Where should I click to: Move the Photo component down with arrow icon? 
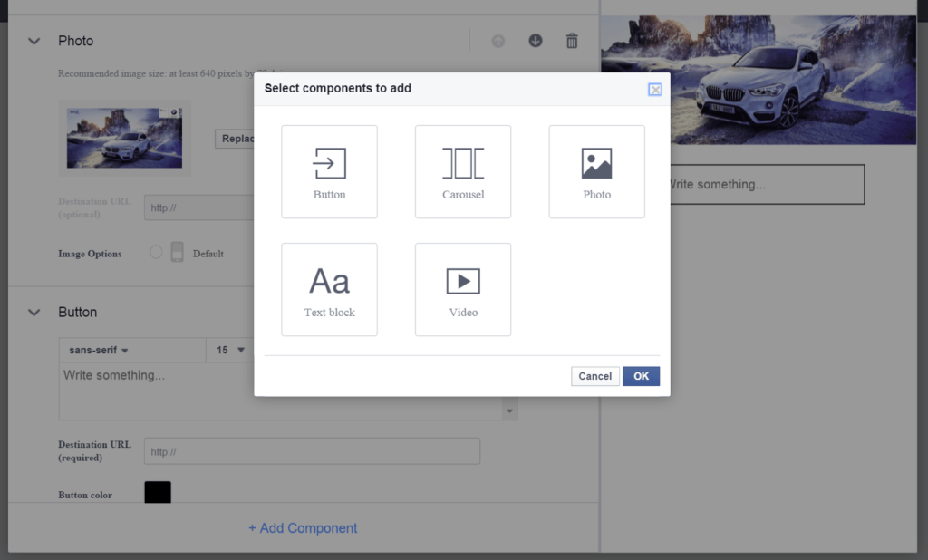click(536, 41)
